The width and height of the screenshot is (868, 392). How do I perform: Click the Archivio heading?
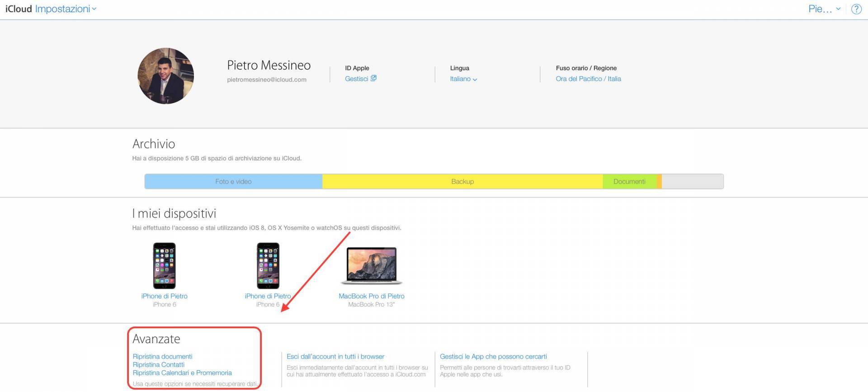(154, 144)
